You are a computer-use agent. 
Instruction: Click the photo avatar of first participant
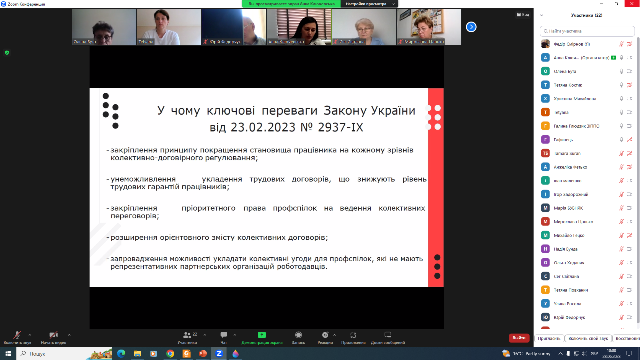(x=545, y=44)
